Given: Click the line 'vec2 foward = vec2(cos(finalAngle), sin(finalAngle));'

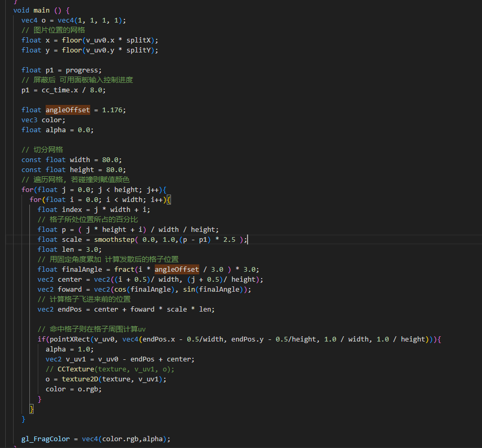Looking at the screenshot, I should (144, 290).
